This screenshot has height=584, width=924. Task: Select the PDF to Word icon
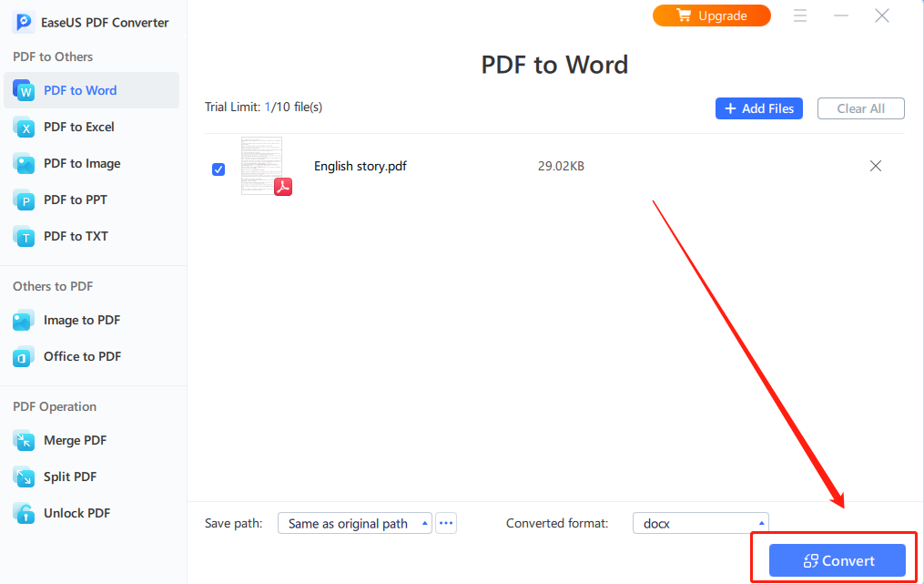pos(25,90)
